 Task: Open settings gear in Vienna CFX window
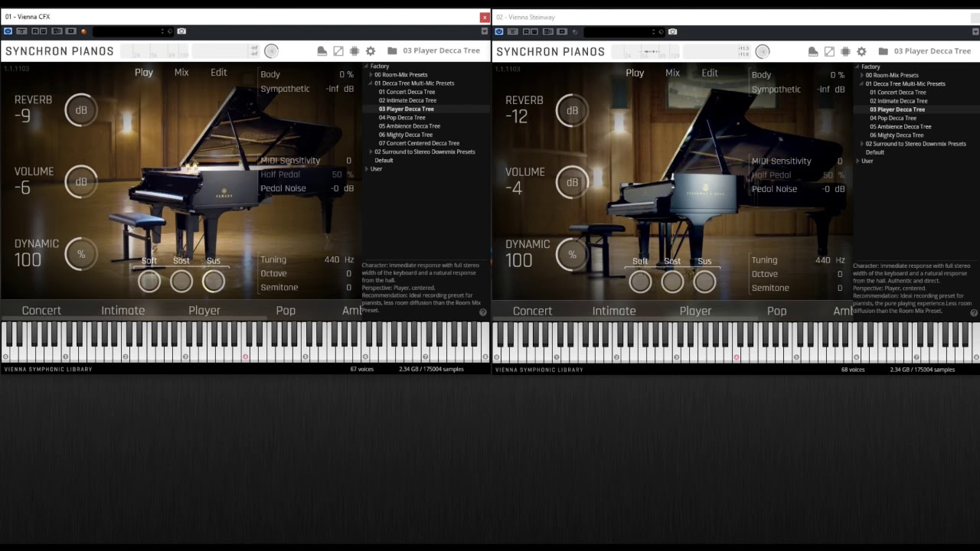point(371,51)
